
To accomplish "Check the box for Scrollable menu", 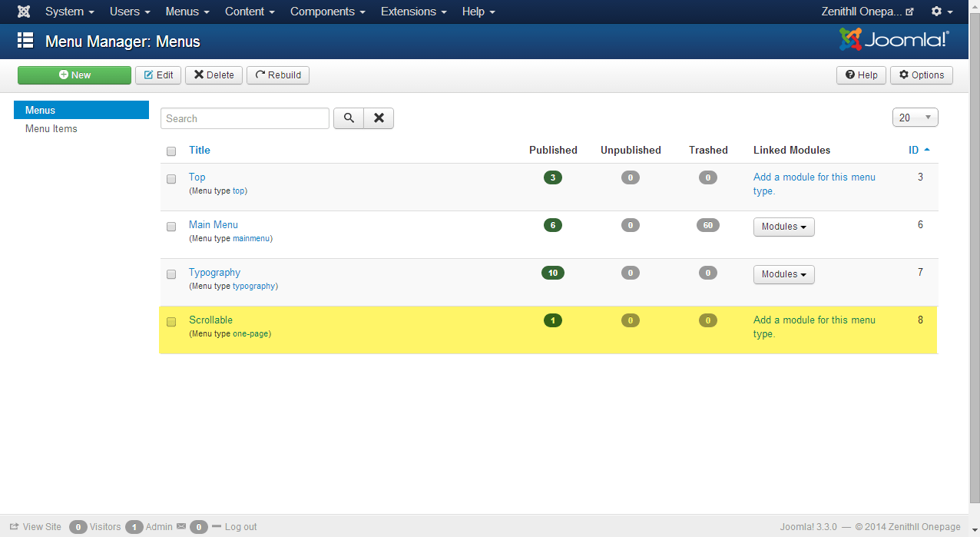I will tap(171, 322).
